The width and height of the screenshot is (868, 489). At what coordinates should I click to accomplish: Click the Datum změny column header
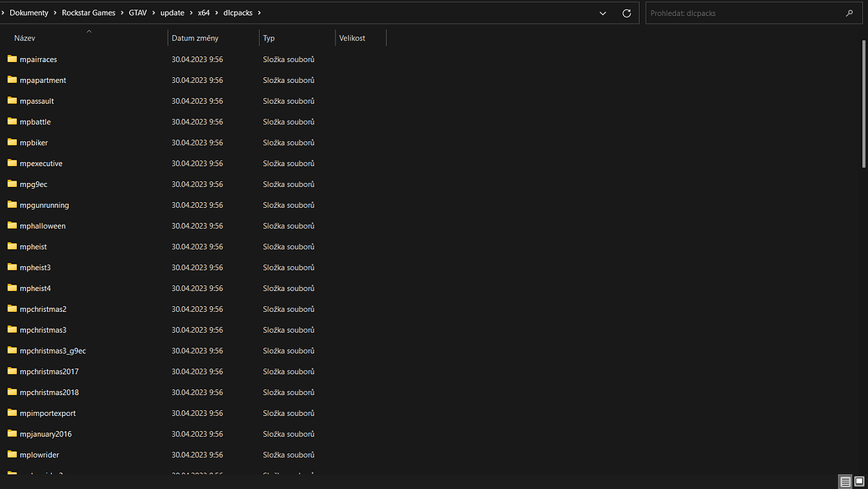(x=193, y=38)
